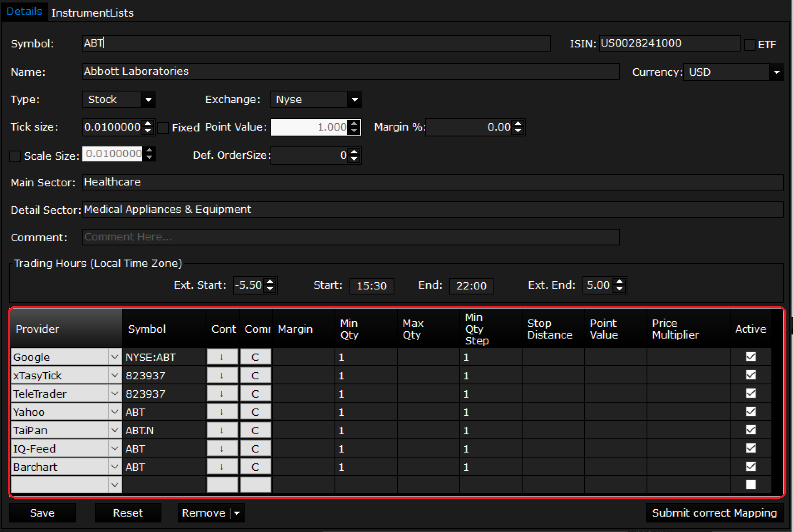Increase the Margin % value with up arrow
Screen dimensions: 793x532
pos(518,124)
